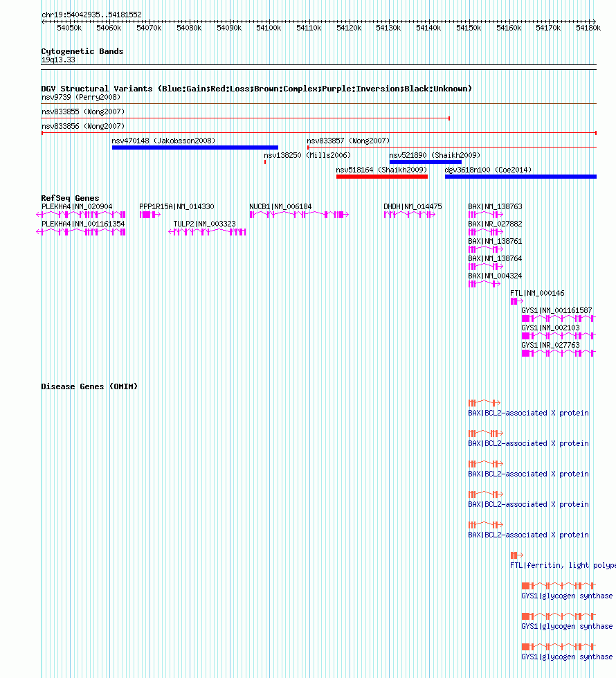Select the Cytogenetic Bands track title

[82, 51]
